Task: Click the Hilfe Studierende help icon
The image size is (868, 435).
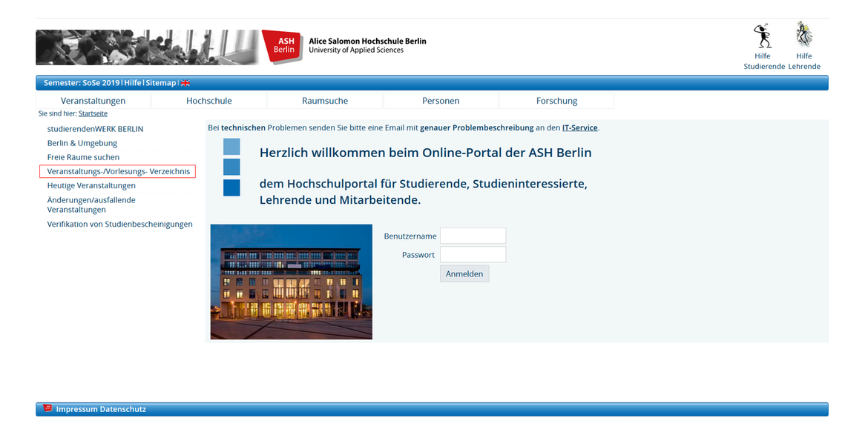Action: click(763, 36)
